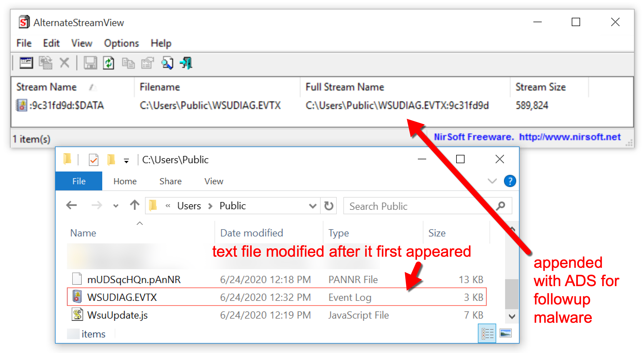
Task: Refresh the streams list in AlternateStreamView
Action: (x=108, y=63)
